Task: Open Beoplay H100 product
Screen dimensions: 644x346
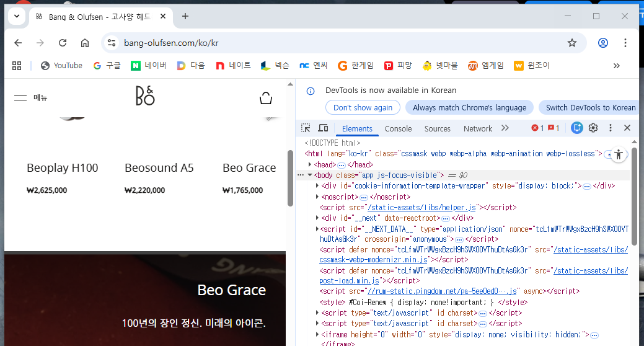Action: tap(63, 167)
